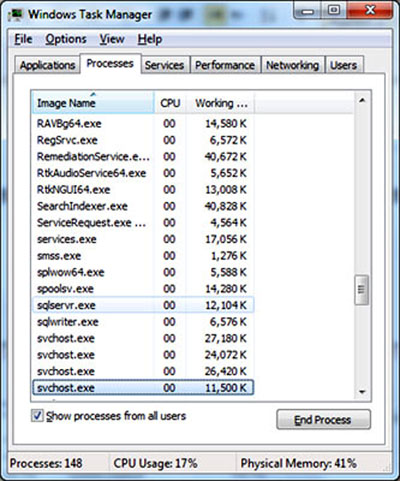Sort by Working Set column header
The width and height of the screenshot is (400, 481).
point(221,103)
